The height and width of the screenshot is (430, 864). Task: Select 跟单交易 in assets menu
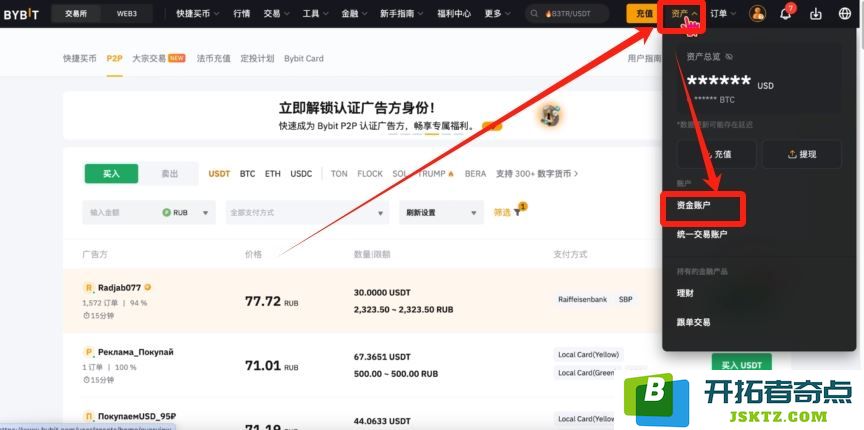tap(693, 322)
